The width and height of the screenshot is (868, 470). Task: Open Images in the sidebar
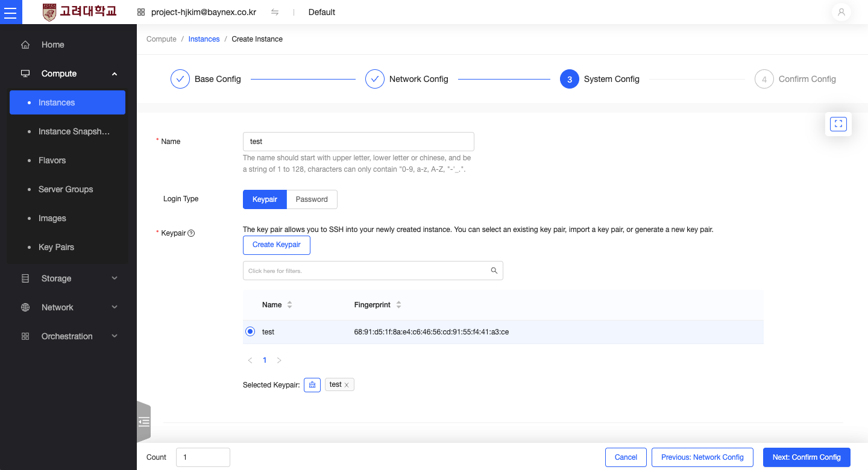[x=68, y=218]
